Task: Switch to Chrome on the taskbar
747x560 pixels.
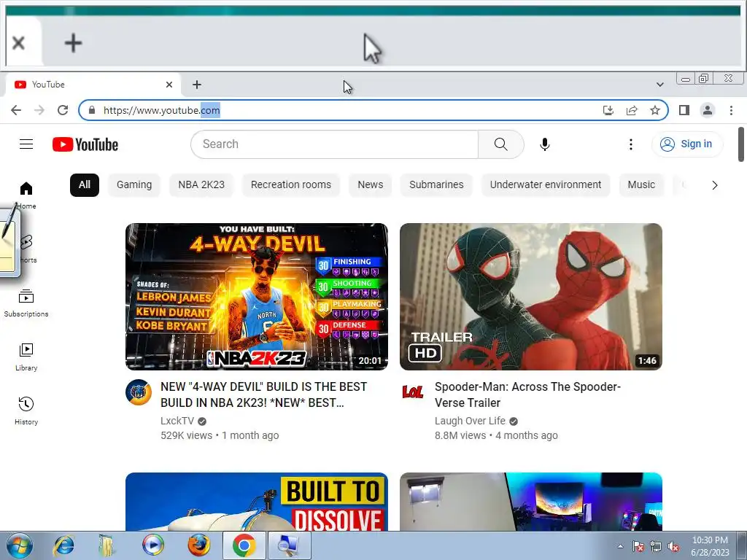Action: pos(244,545)
